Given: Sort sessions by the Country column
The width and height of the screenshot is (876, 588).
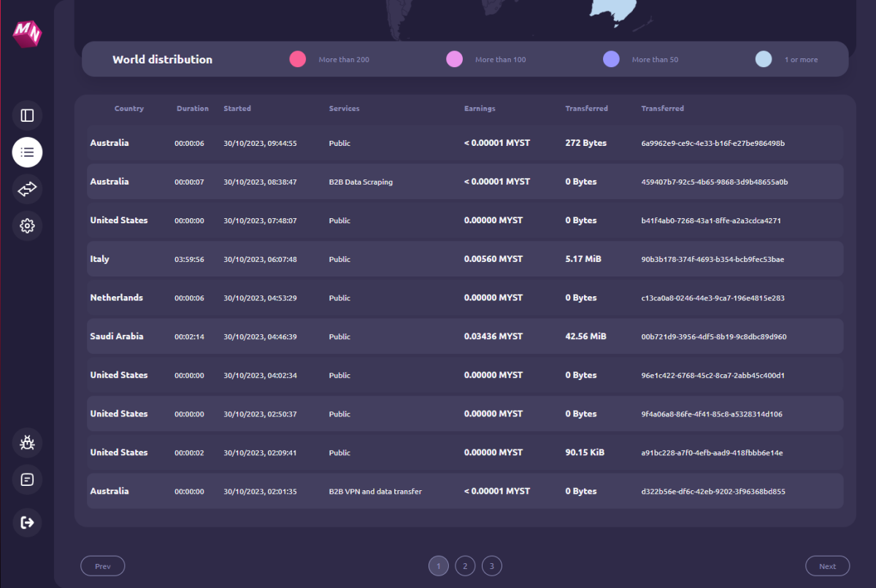Looking at the screenshot, I should pos(128,108).
